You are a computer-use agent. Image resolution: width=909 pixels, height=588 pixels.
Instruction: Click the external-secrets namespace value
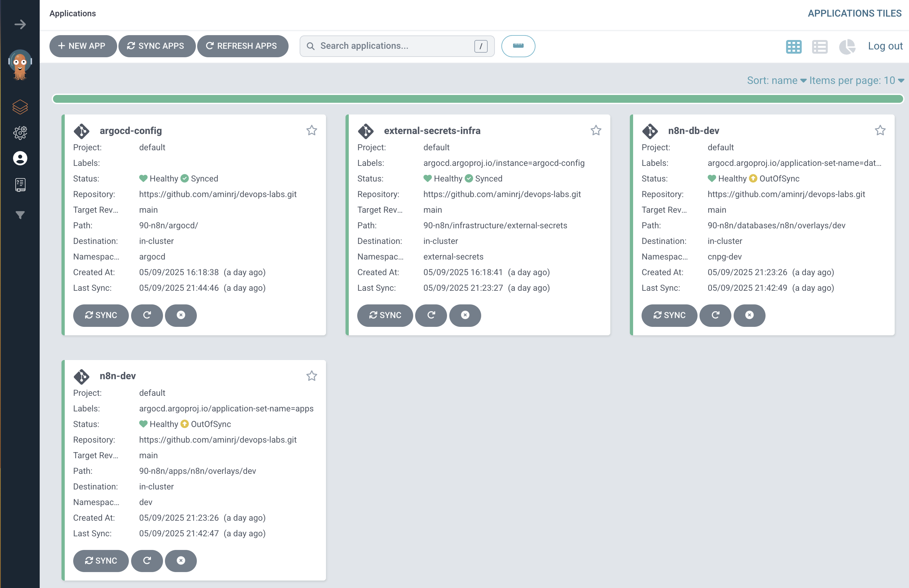[453, 257]
